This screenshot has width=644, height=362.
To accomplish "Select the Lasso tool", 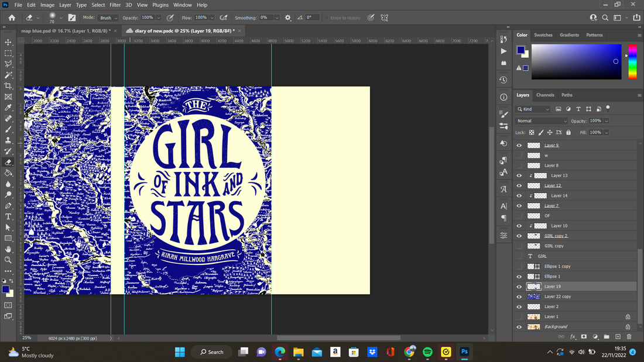I will (x=8, y=64).
